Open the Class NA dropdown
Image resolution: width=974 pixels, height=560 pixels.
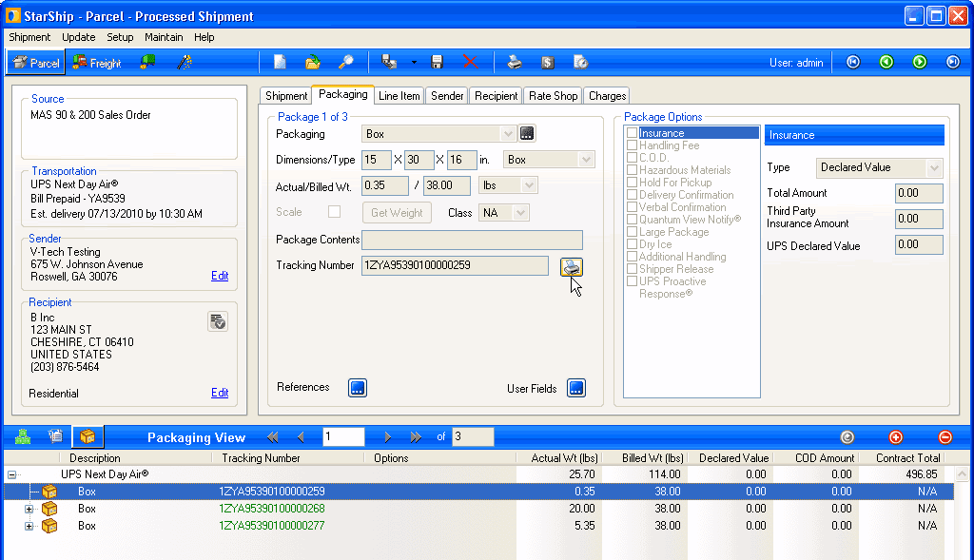click(x=520, y=212)
